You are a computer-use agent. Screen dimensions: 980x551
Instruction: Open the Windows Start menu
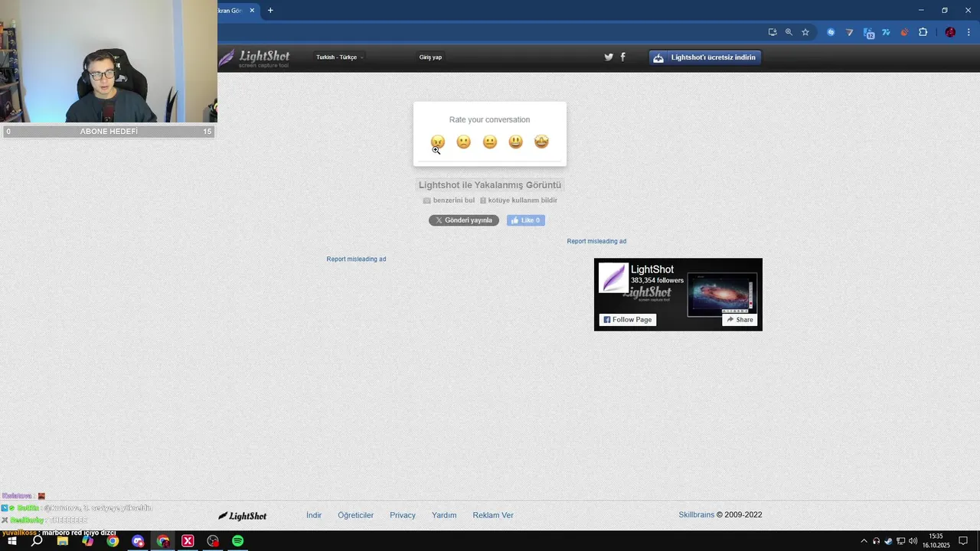11,541
